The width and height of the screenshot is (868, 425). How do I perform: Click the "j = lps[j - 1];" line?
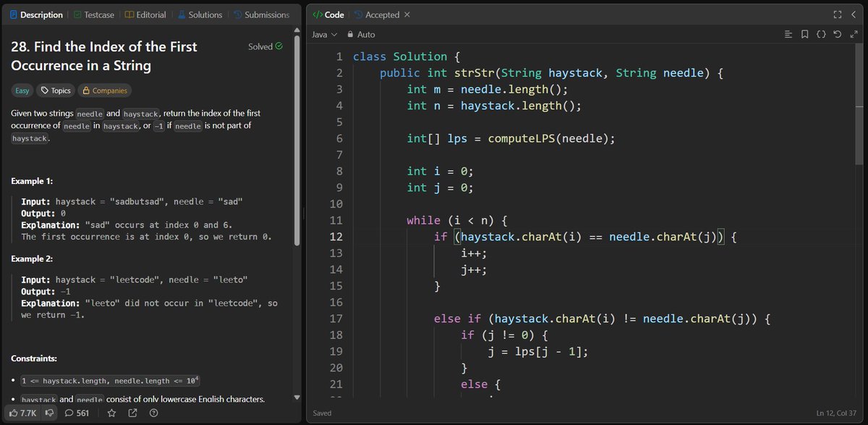pyautogui.click(x=537, y=351)
